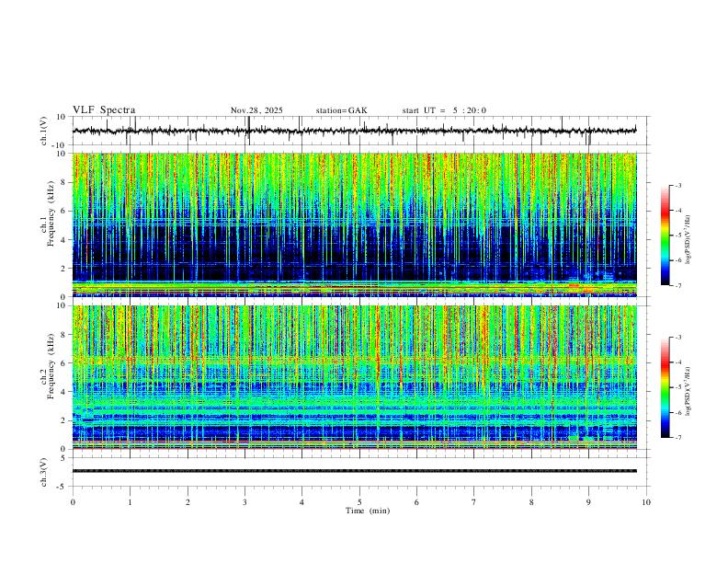Click the time axis end label "10"

(646, 502)
